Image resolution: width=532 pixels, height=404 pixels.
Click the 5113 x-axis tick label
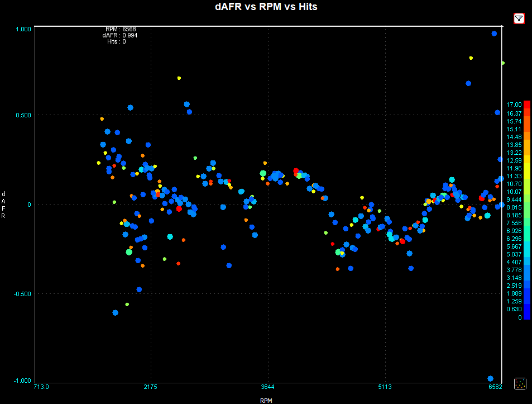[385, 387]
